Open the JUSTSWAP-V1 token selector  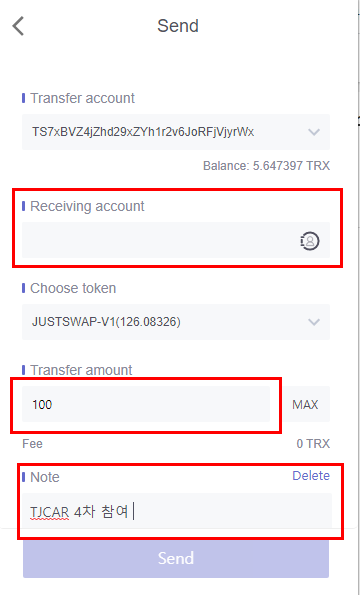[176, 322]
